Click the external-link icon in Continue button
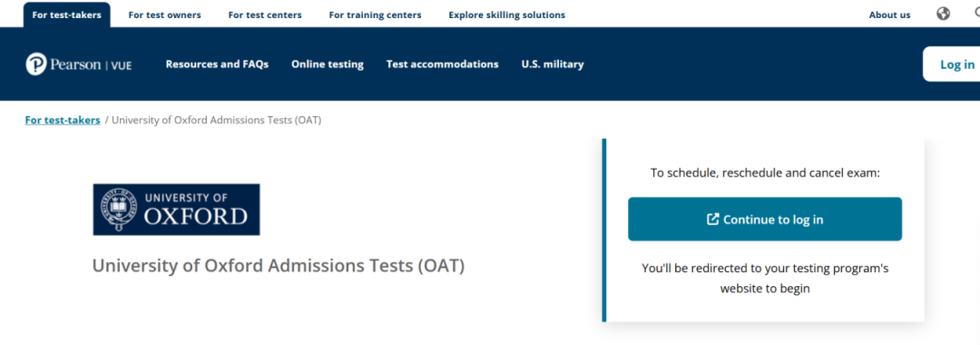This screenshot has width=980, height=345. pyautogui.click(x=712, y=220)
